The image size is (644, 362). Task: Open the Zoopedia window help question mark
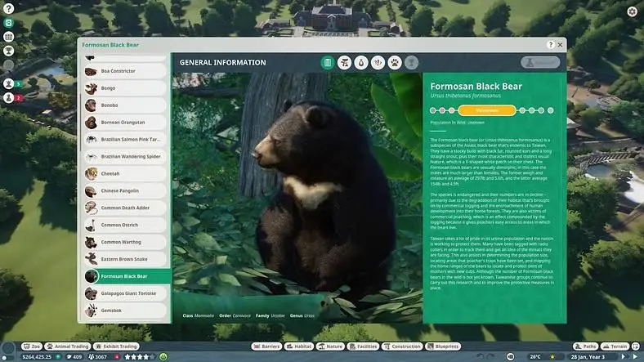(x=551, y=45)
